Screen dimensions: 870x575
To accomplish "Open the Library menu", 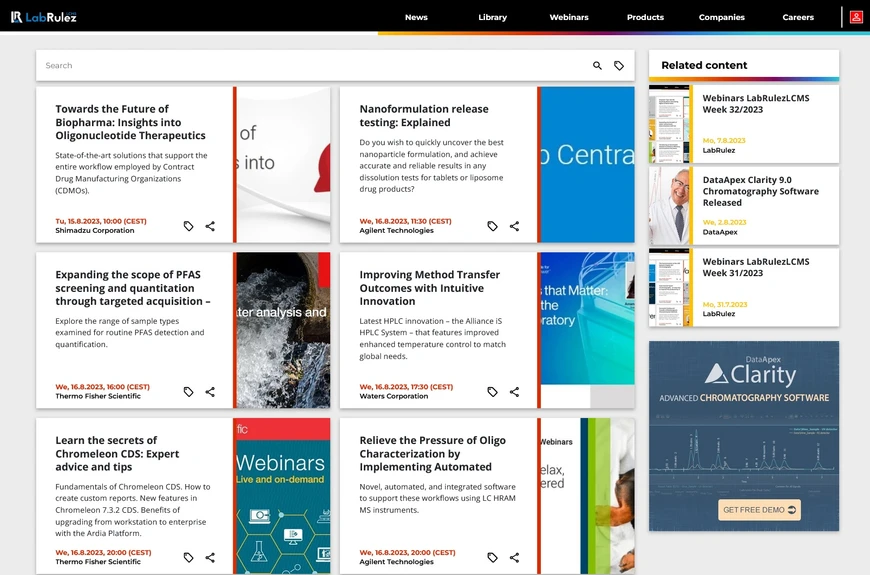I will [493, 17].
